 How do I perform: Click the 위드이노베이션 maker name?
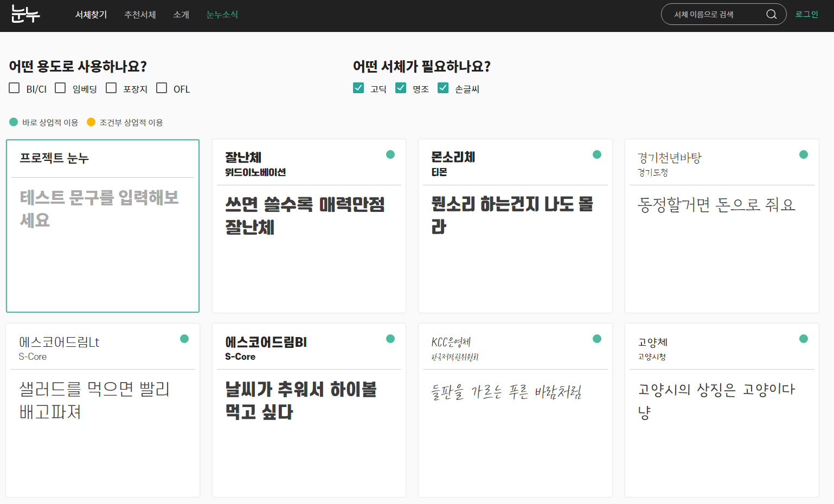click(x=255, y=172)
